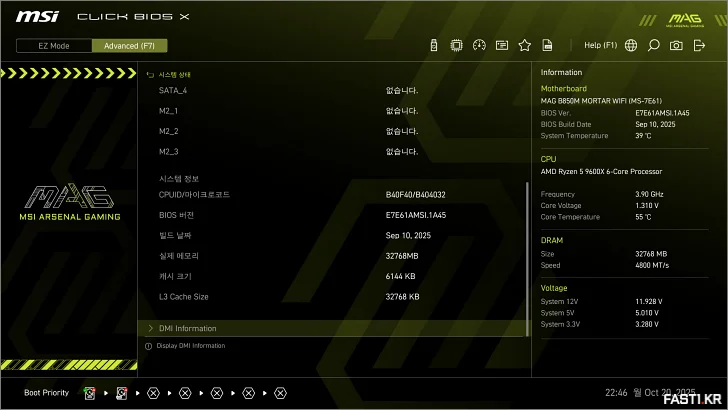Click the 22:46 clock display
Screen dimensions: 728x410
coord(616,393)
